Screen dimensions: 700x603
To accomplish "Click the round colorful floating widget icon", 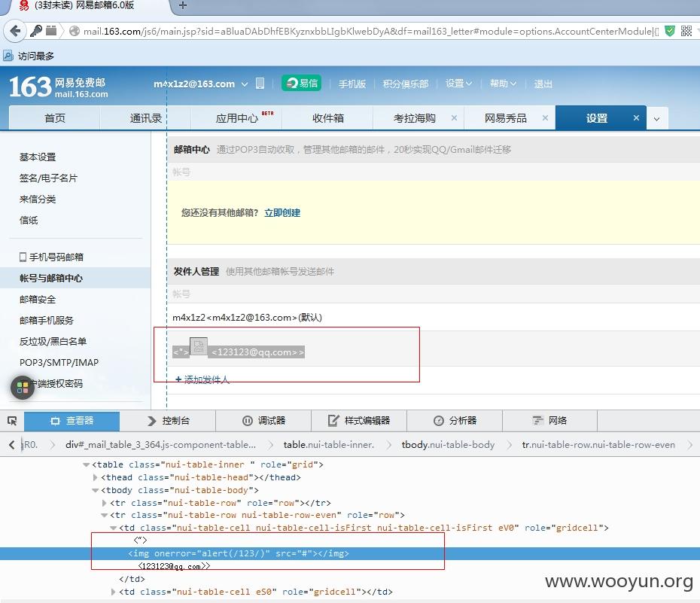I will pos(23,387).
